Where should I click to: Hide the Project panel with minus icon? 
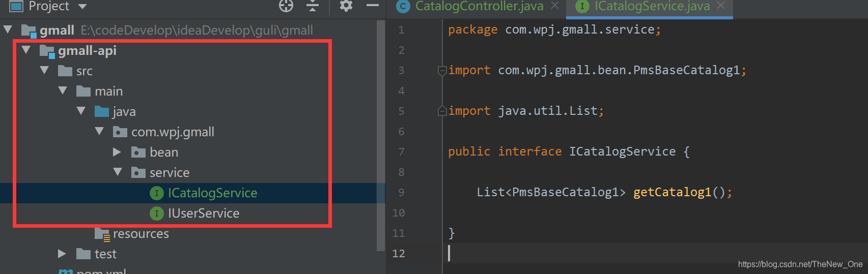[373, 6]
